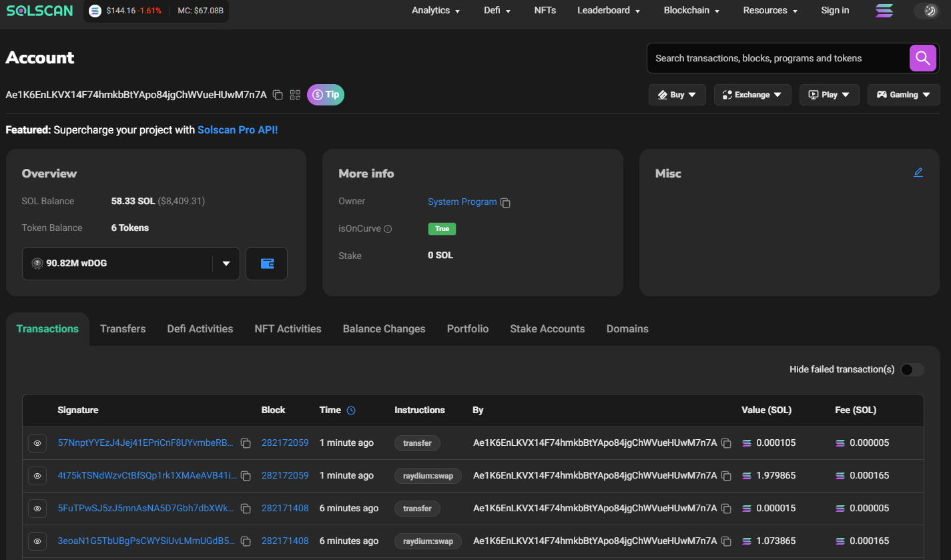Expand the Buy dropdown
Viewport: 951px width, 560px height.
pos(677,95)
